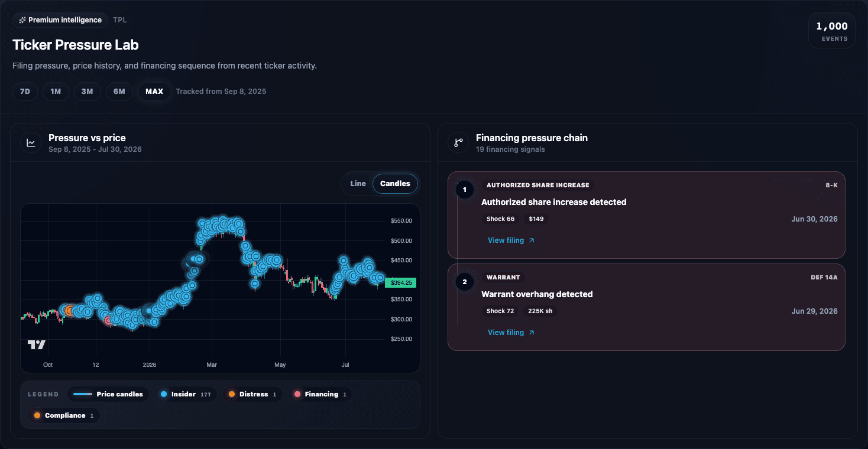Viewport: 868px width, 449px height.
Task: Click the step 1 circle marker
Action: point(465,190)
